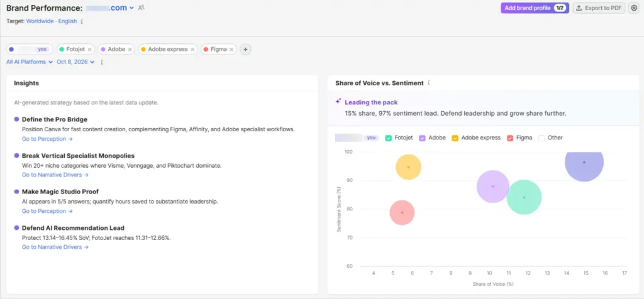
Task: Click the purple Adobe bubble in chart
Action: coord(493,186)
